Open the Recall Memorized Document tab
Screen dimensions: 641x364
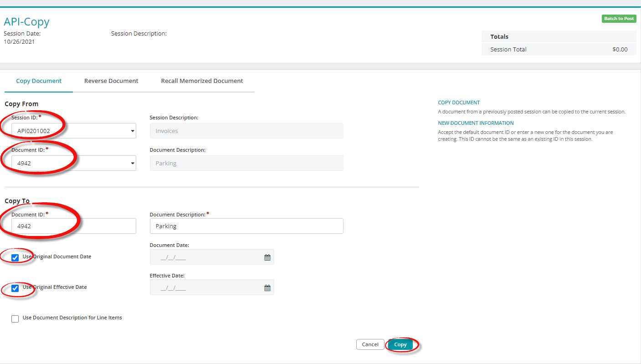[202, 81]
